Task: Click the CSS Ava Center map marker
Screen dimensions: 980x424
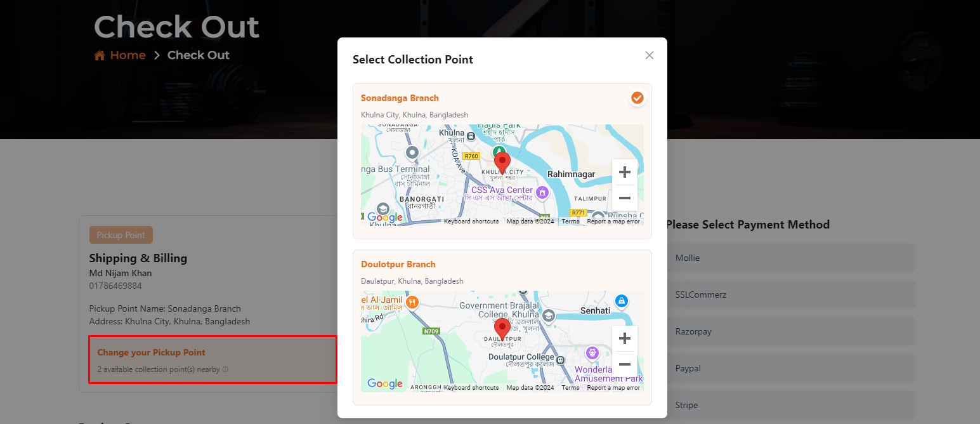Action: point(542,191)
